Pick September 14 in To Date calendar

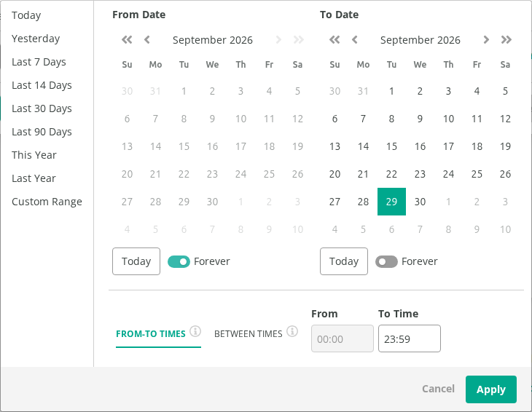(x=363, y=146)
